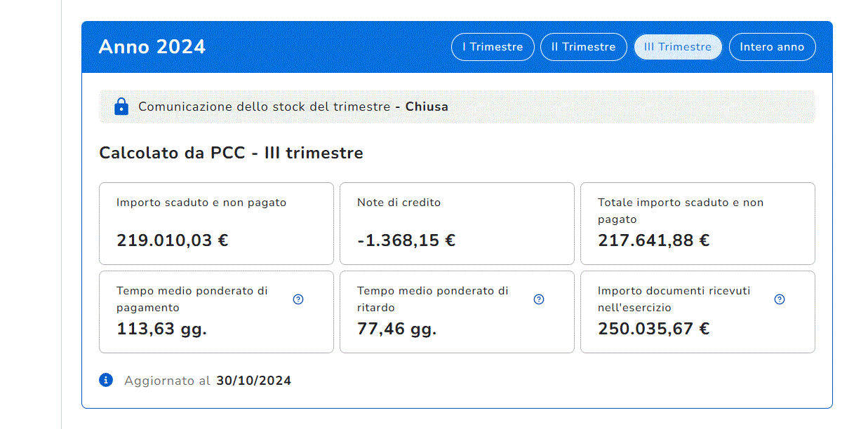Click the Calcolato da PCC heading
Image resolution: width=868 pixels, height=429 pixels.
(x=231, y=153)
